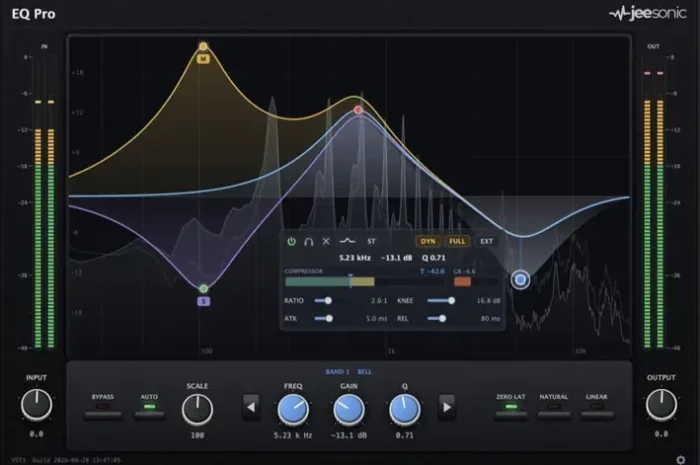
Task: Go to next band with right arrow
Action: click(x=446, y=407)
